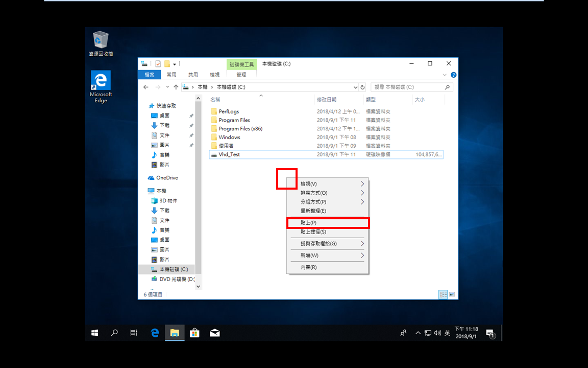Go forward with the forward arrow
This screenshot has height=368, width=588.
pos(158,87)
